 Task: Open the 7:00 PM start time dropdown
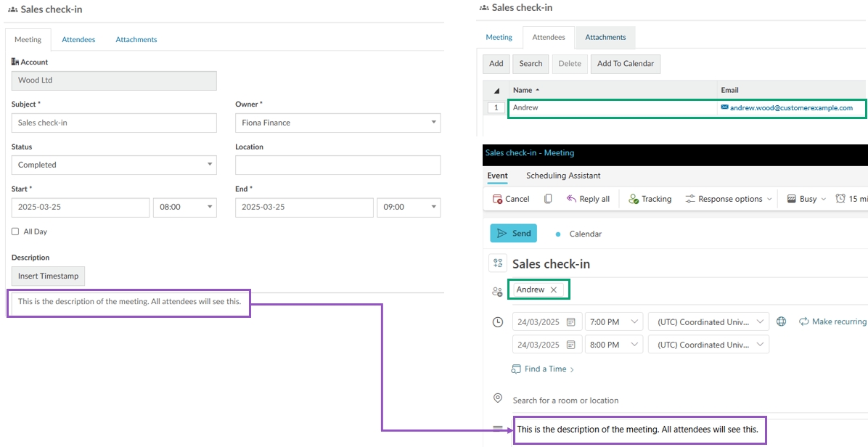615,321
